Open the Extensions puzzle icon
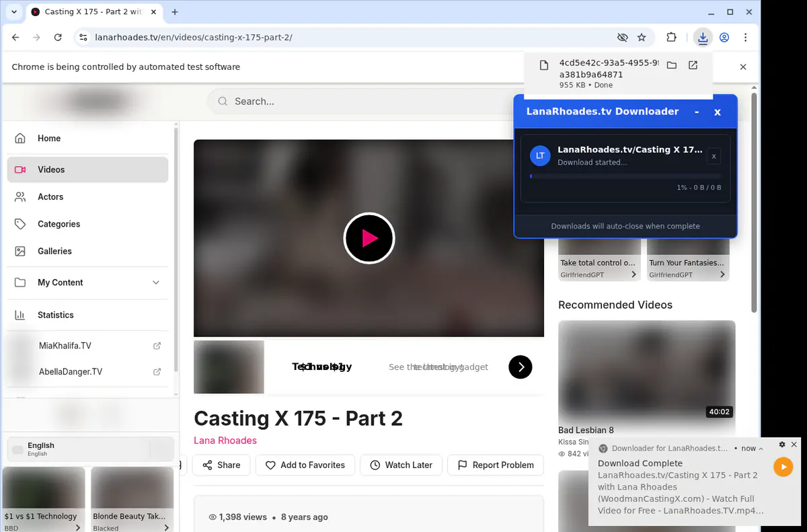This screenshot has height=532, width=807. tap(671, 38)
